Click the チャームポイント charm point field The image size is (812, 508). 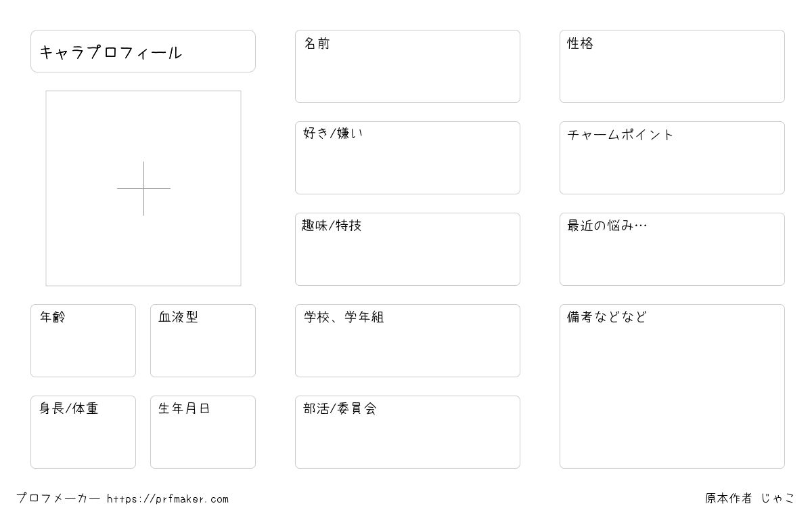672,158
